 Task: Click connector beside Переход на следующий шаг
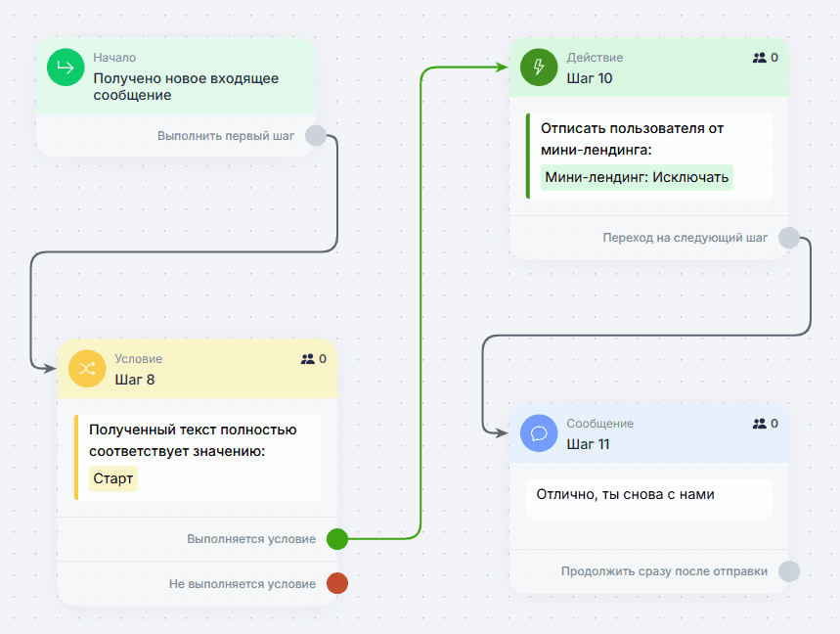coord(789,238)
